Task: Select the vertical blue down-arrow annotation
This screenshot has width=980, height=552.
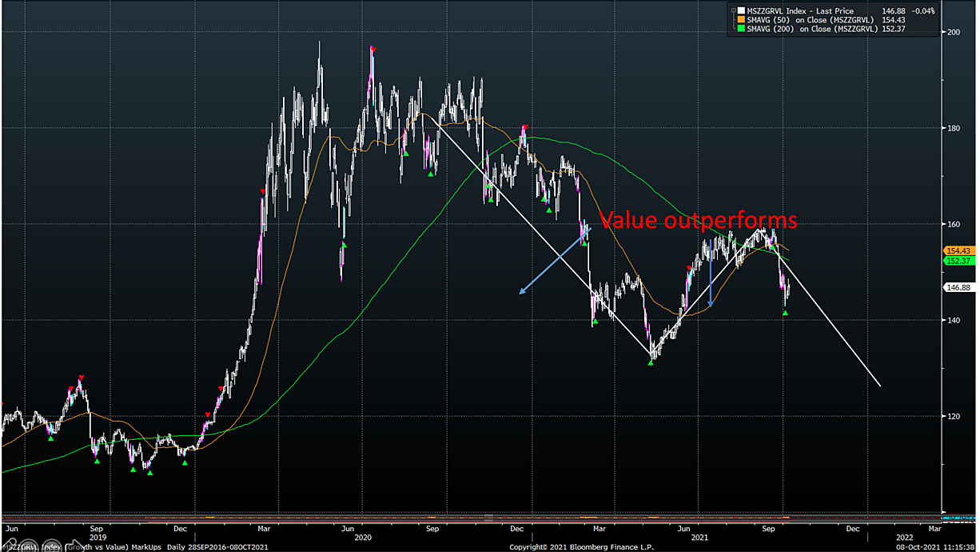Action: [x=710, y=274]
